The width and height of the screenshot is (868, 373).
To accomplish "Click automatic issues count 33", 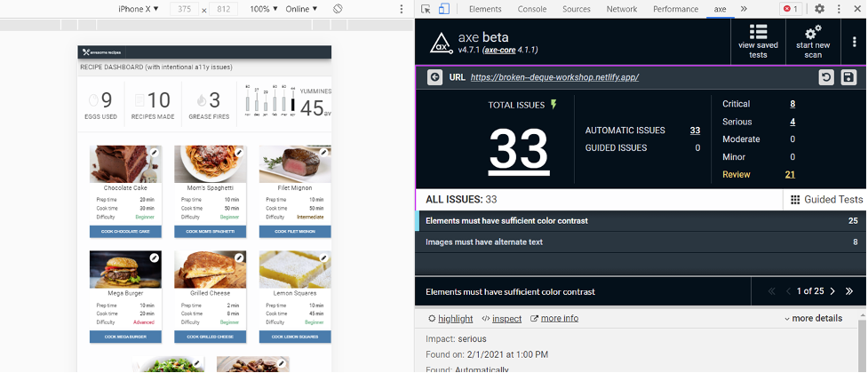I will 695,131.
